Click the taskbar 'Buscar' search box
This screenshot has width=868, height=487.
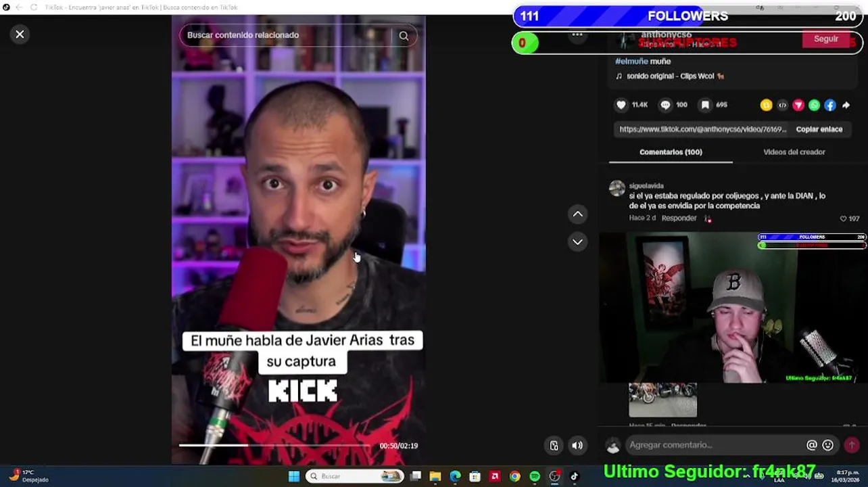click(354, 476)
